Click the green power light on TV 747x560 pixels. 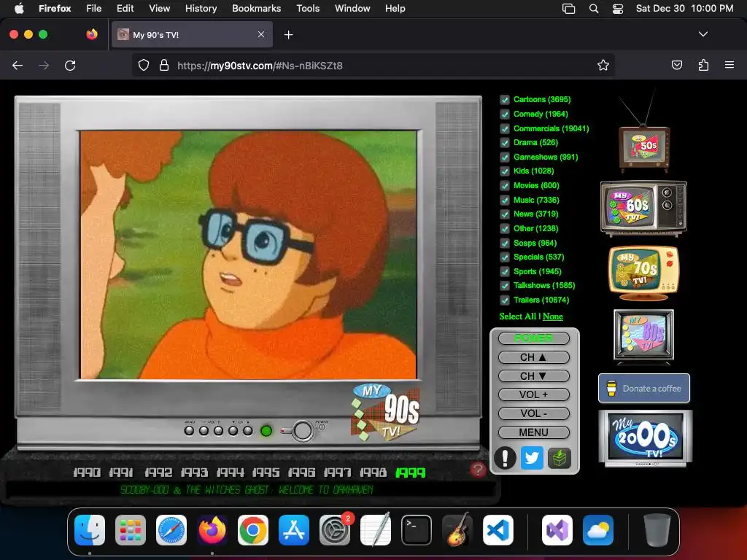(266, 431)
